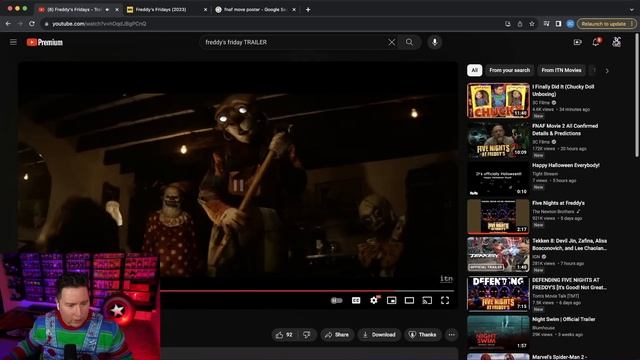640x360 pixels.
Task: Send a Thanks to the creator
Action: click(423, 335)
